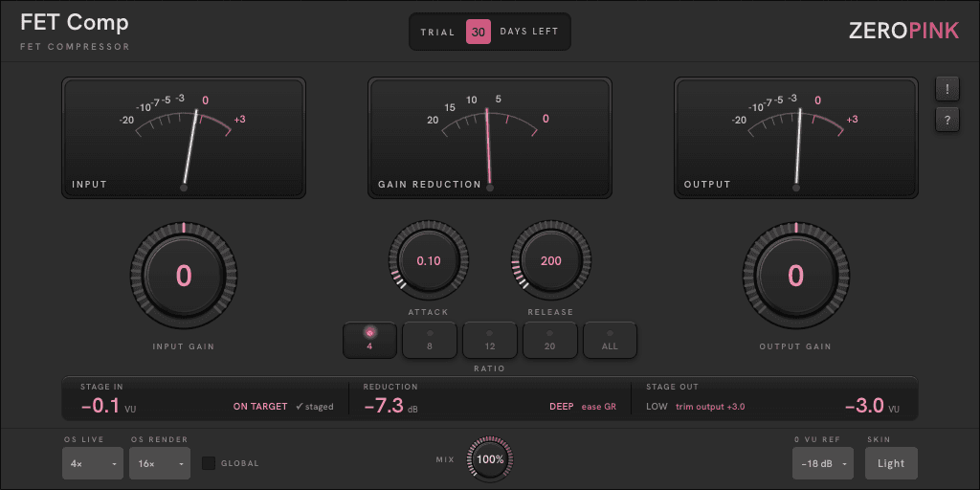Select ratio 20 button

(549, 340)
